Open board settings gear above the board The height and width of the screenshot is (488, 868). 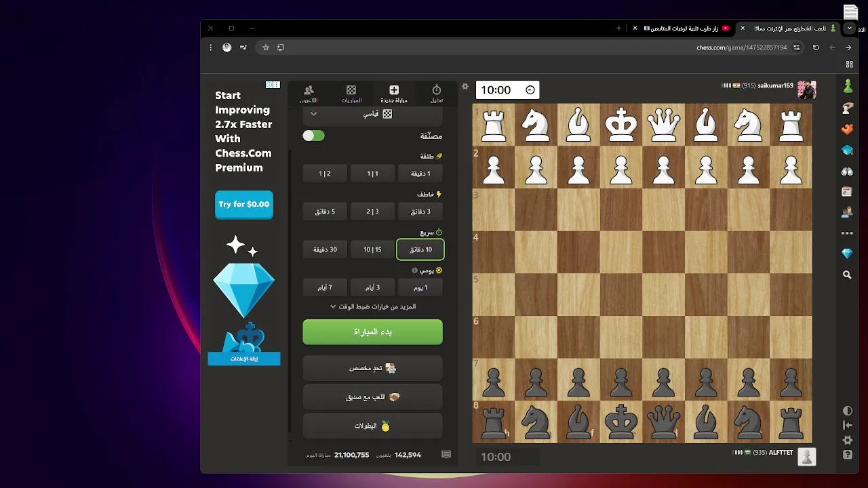[x=465, y=87]
